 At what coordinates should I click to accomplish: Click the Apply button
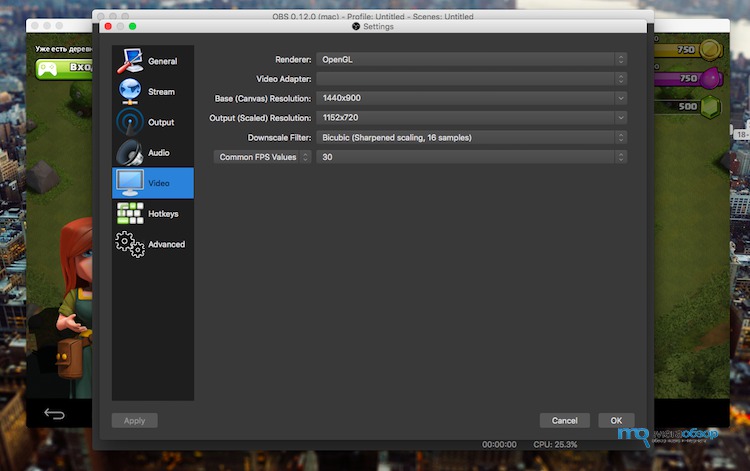coord(134,420)
